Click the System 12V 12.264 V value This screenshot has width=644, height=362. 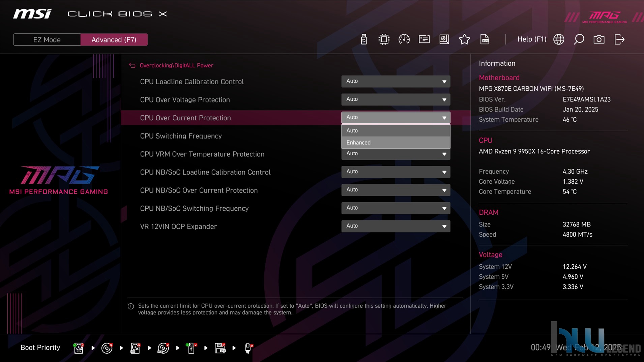click(x=575, y=267)
